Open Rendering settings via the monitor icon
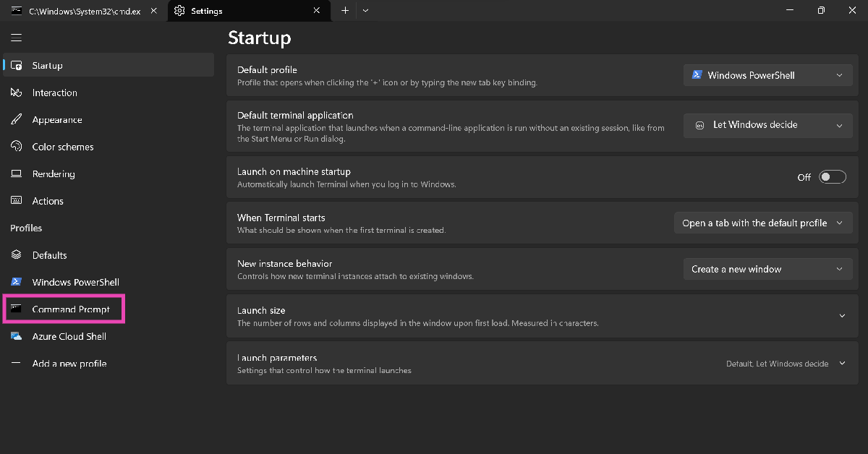Screen dimensions: 868x454 coord(17,174)
